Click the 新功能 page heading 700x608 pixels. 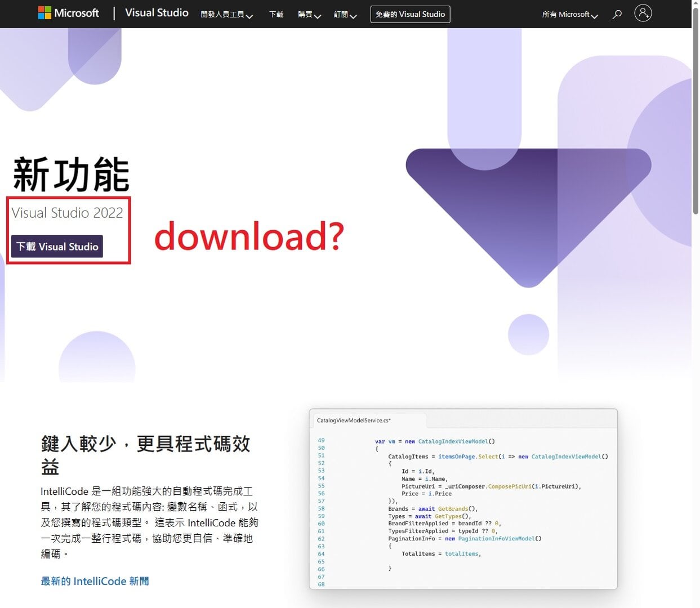pos(72,175)
